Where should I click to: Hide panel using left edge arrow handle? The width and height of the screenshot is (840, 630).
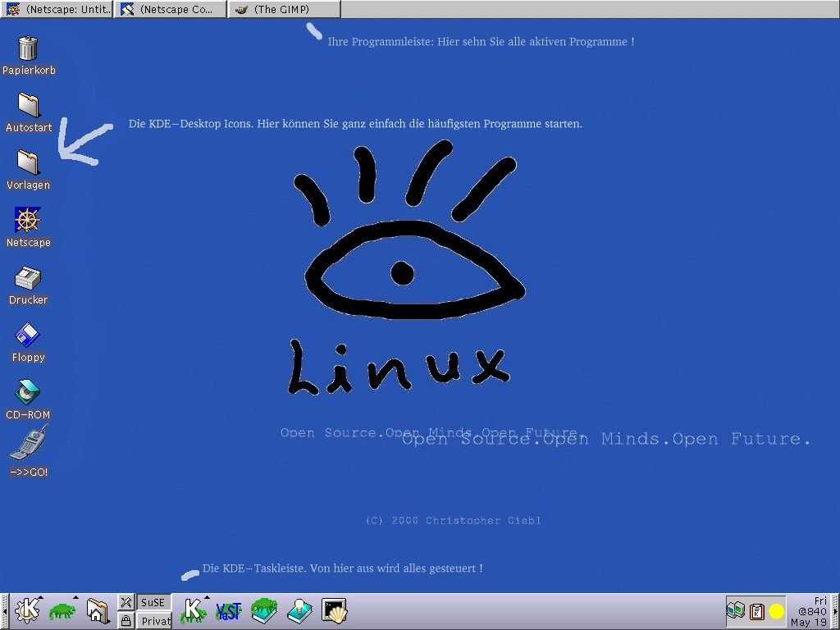click(x=4, y=611)
